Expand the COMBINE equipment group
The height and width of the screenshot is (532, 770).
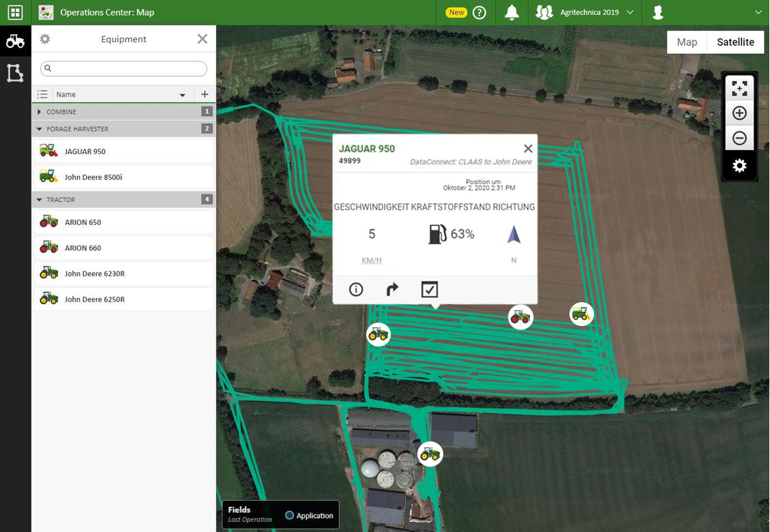(x=40, y=111)
